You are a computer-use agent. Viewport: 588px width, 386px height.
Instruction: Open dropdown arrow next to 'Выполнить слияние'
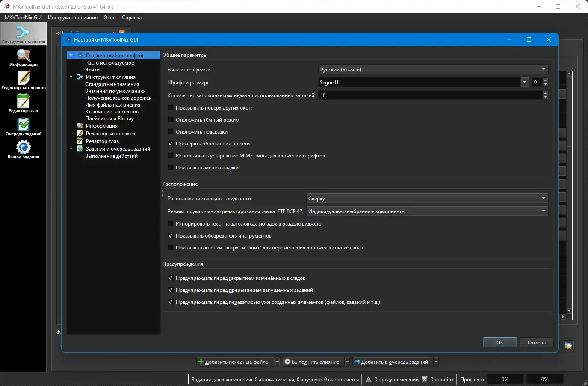tap(347, 362)
